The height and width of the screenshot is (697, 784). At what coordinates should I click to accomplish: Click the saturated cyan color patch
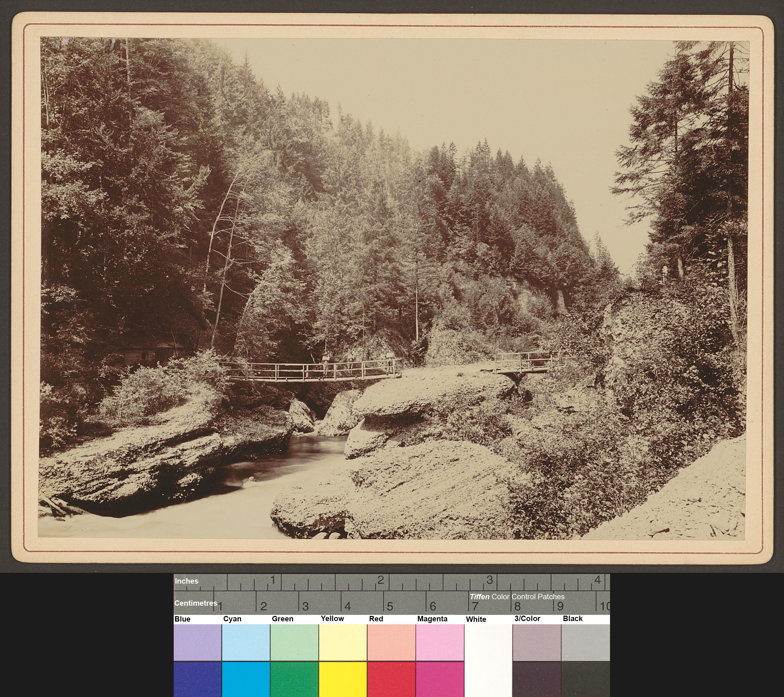(x=246, y=679)
